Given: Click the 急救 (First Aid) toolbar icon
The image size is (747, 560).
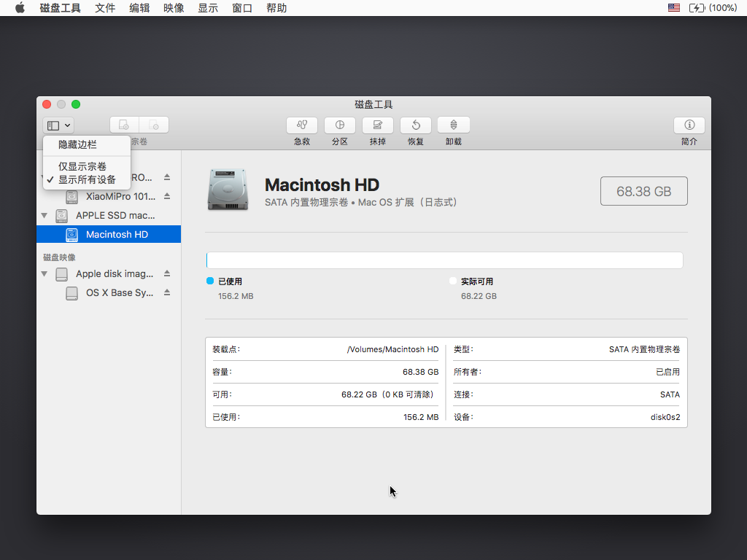Looking at the screenshot, I should click(302, 125).
